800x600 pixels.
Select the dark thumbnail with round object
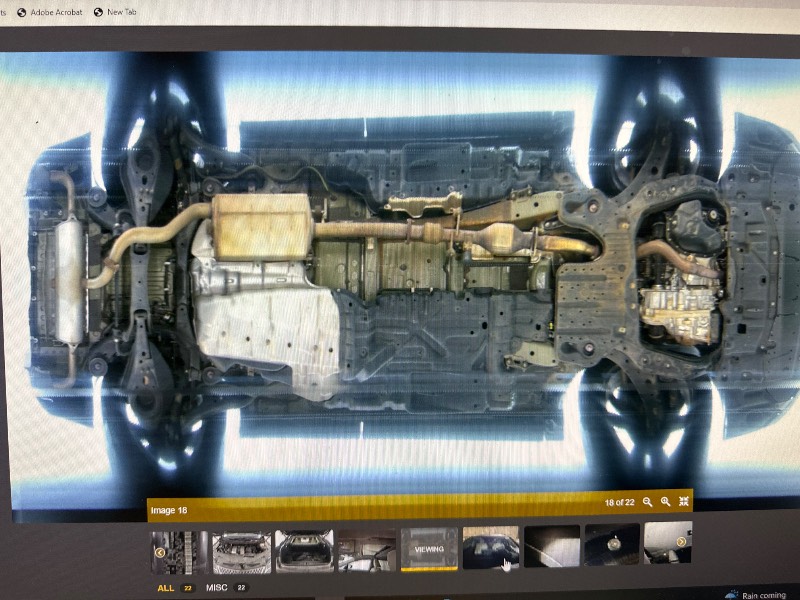[612, 549]
